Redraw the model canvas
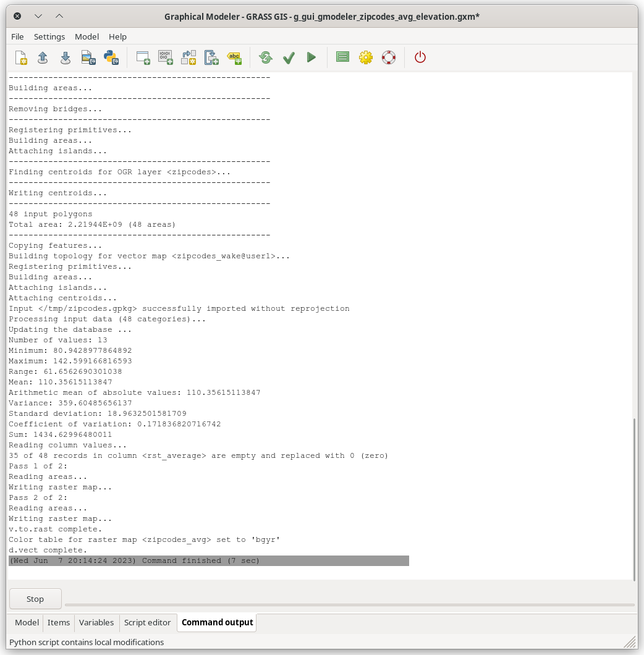The image size is (644, 655). click(265, 57)
